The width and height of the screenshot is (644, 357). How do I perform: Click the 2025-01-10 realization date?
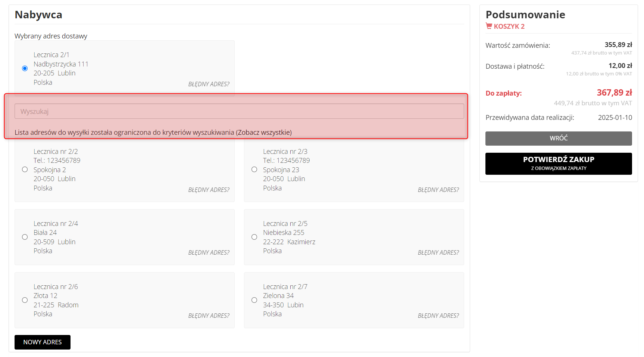615,118
